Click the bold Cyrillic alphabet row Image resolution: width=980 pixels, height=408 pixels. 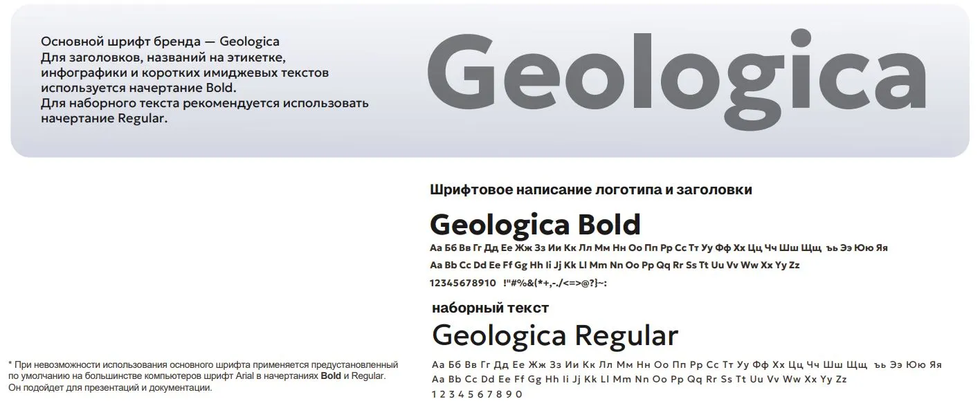(658, 248)
